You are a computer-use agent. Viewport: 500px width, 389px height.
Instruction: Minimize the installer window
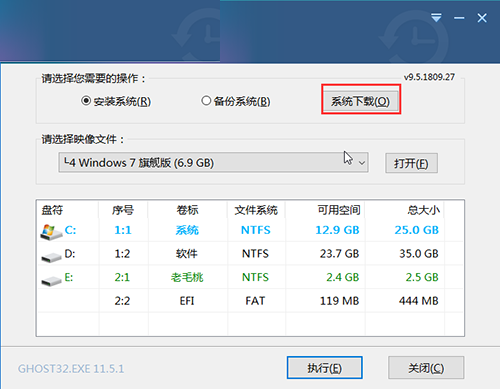459,18
